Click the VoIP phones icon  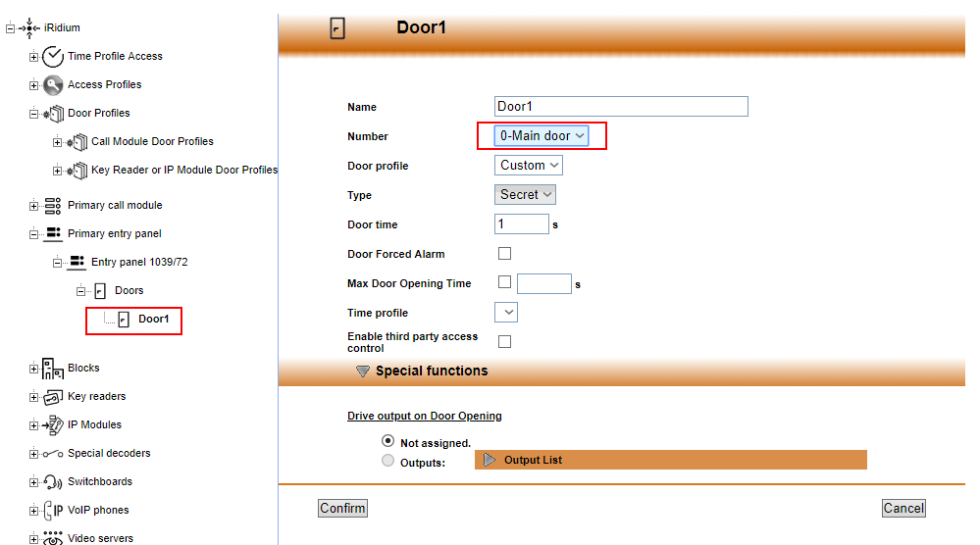click(x=53, y=510)
